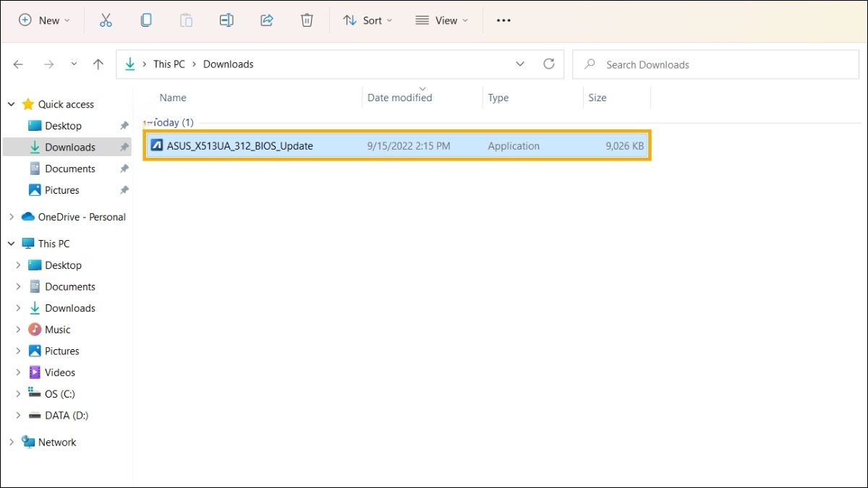This screenshot has height=488, width=868.
Task: Open Music folder in sidebar
Action: click(x=58, y=330)
